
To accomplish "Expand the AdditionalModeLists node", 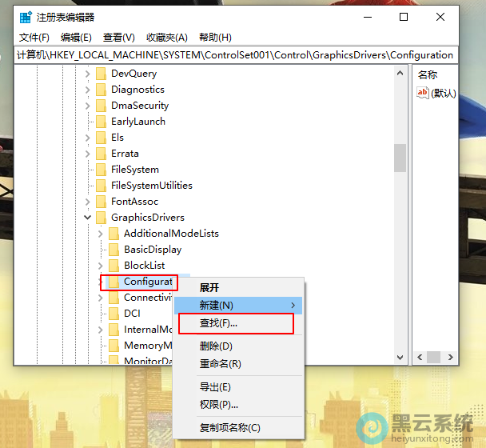I will pyautogui.click(x=101, y=234).
